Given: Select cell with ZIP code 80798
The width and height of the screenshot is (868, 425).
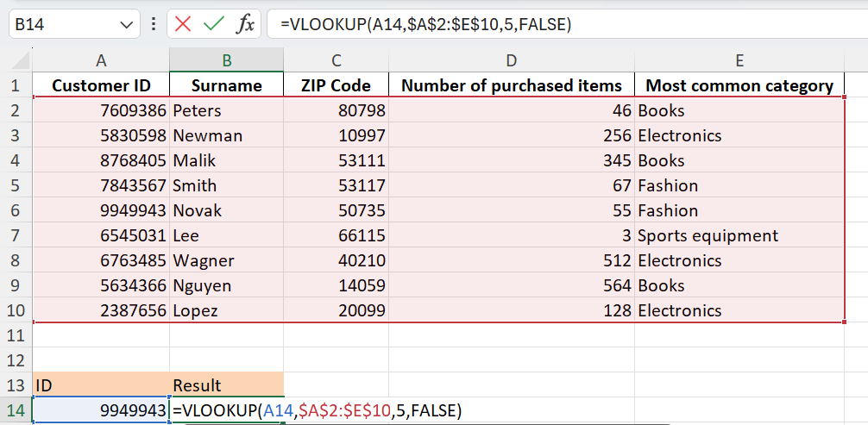Looking at the screenshot, I should 336,110.
